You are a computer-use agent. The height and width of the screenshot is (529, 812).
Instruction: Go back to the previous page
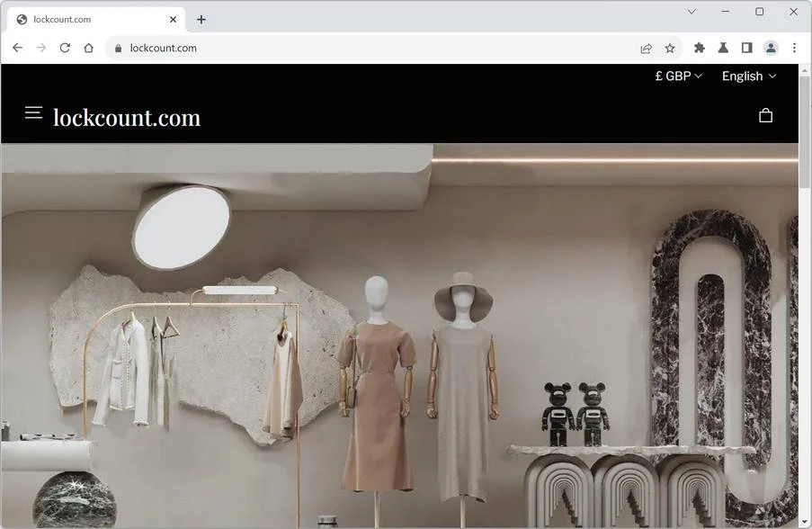17,48
